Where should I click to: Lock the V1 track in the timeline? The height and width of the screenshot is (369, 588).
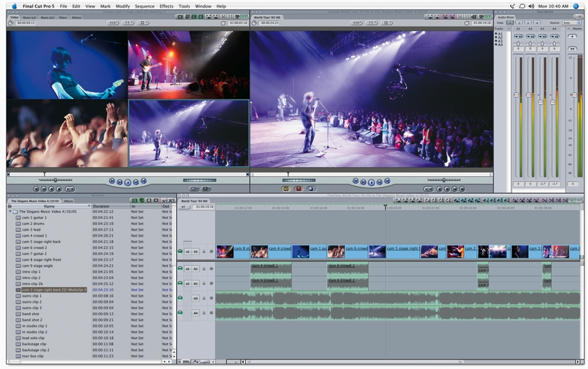tap(204, 252)
